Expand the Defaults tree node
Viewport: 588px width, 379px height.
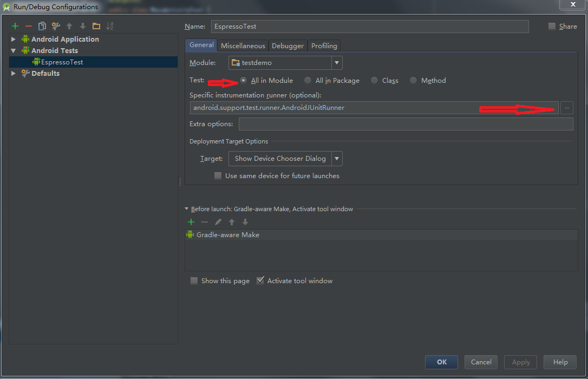(14, 73)
